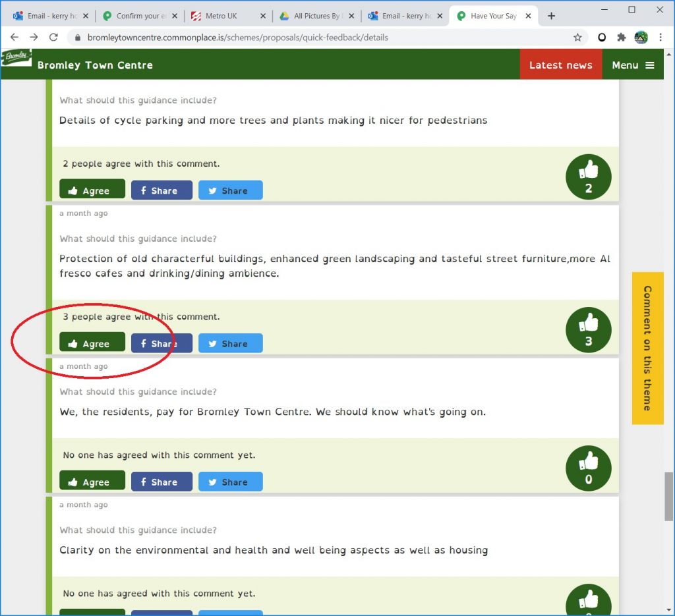Click the Bromley logo in the header
The image size is (675, 616).
pyautogui.click(x=16, y=57)
